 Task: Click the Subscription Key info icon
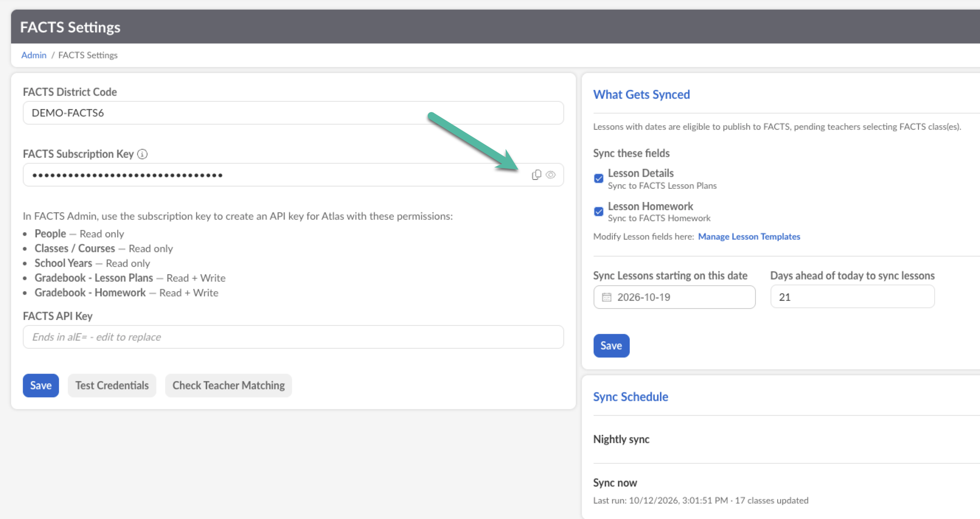pyautogui.click(x=142, y=154)
